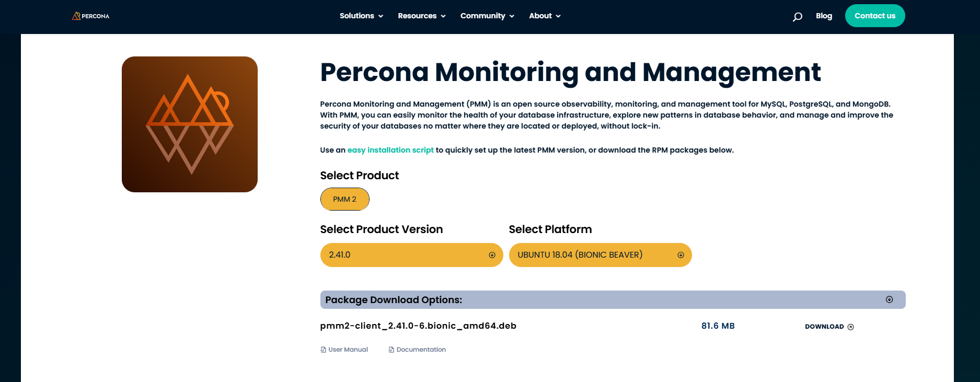Click the pmm2-client bionic amd64.deb filename
The image size is (980, 382).
(418, 326)
